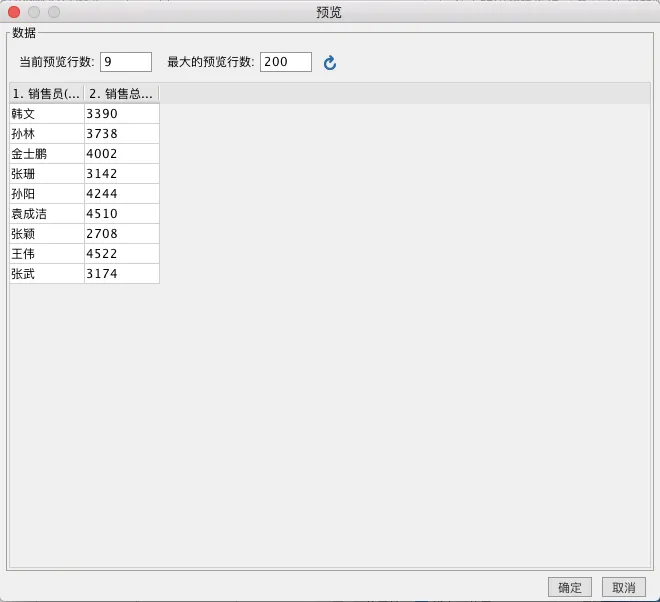
Task: Click the value 4522
Action: [122, 253]
